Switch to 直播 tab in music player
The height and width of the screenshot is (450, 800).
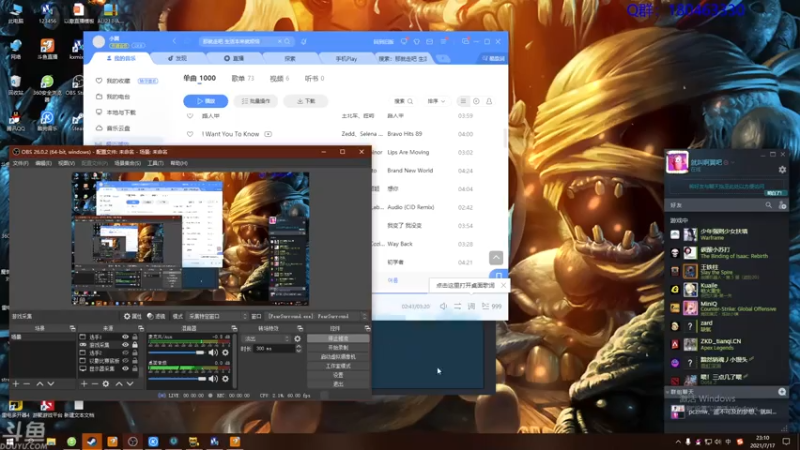234,59
